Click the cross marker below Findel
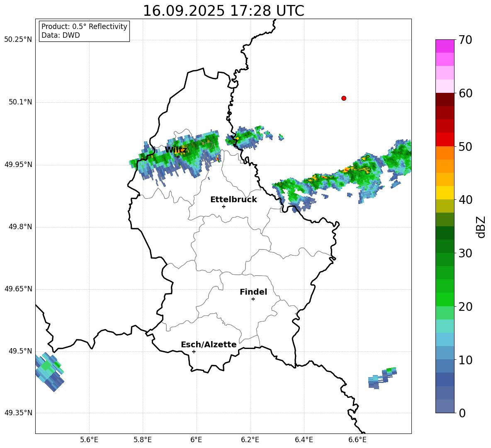Viewport: 491px width, 448px height. (253, 299)
